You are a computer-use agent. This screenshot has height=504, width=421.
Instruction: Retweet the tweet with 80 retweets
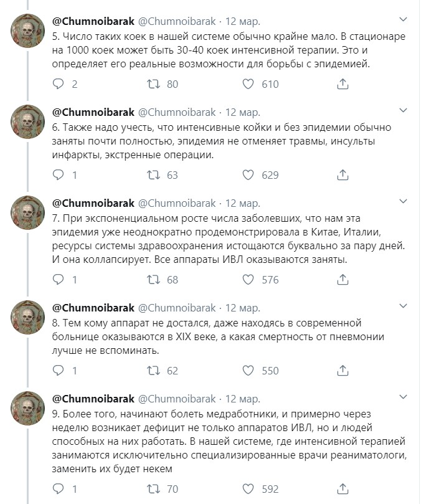153,84
